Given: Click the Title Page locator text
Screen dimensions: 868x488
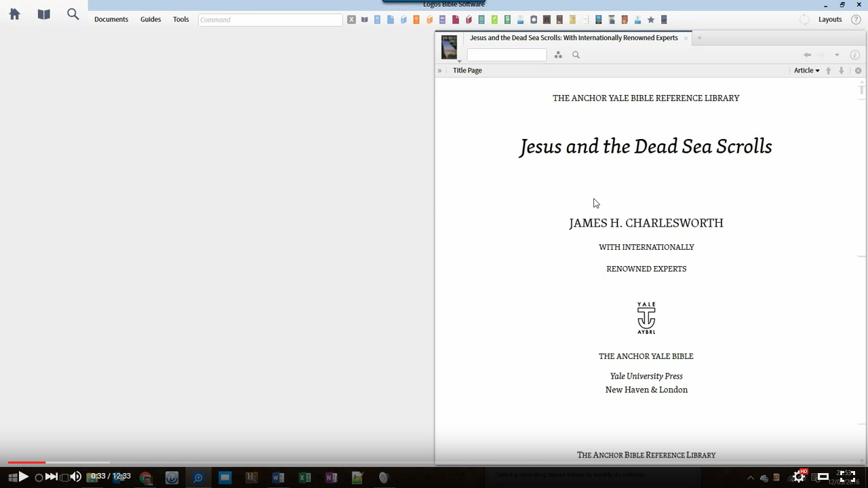Looking at the screenshot, I should [467, 71].
